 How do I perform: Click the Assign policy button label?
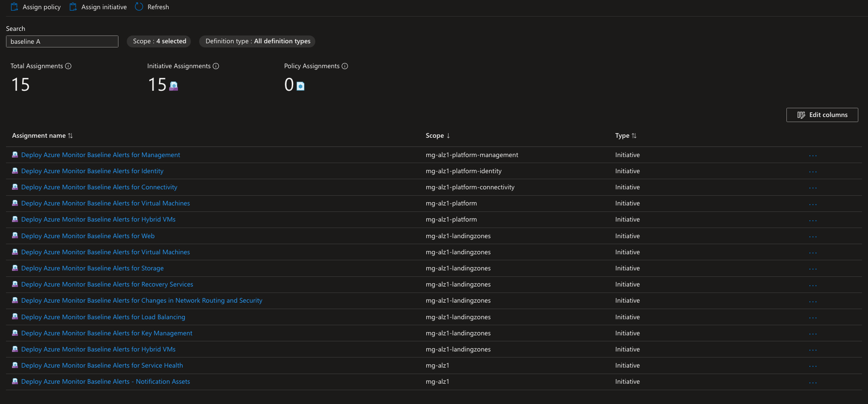click(41, 7)
